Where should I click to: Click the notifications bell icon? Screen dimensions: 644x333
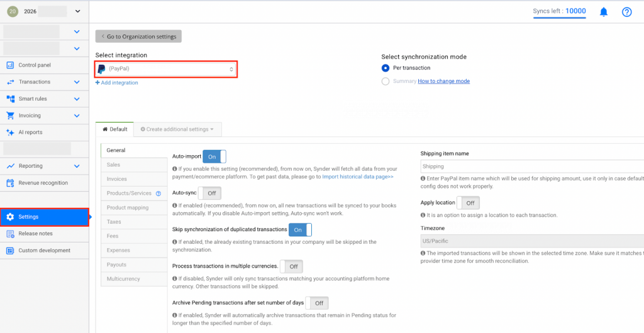(x=604, y=12)
